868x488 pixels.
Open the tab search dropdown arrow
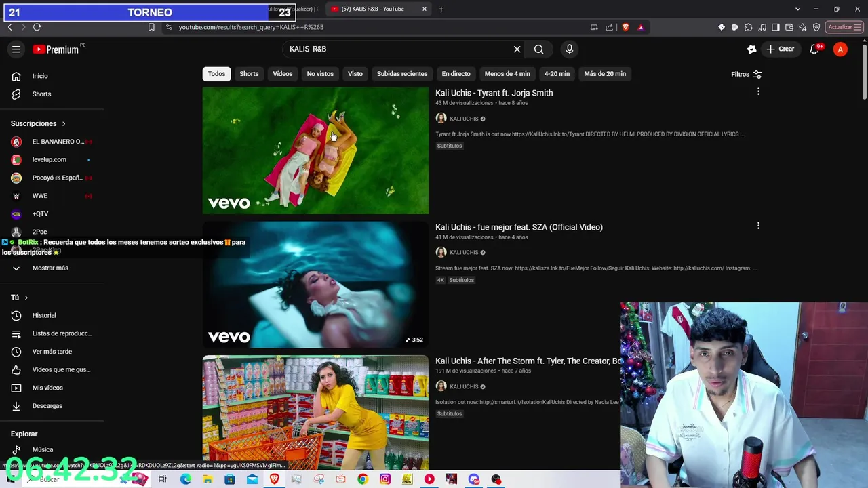(x=797, y=9)
